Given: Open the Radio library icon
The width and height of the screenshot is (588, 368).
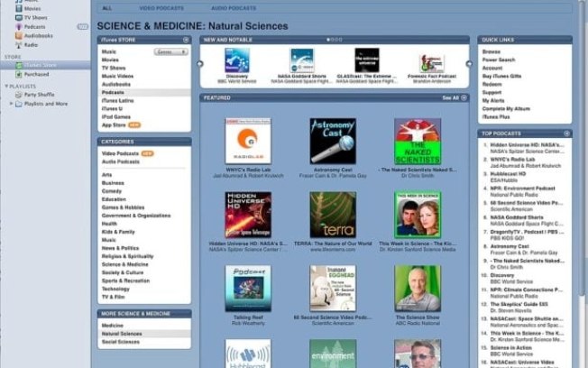Looking at the screenshot, I should click(x=19, y=44).
